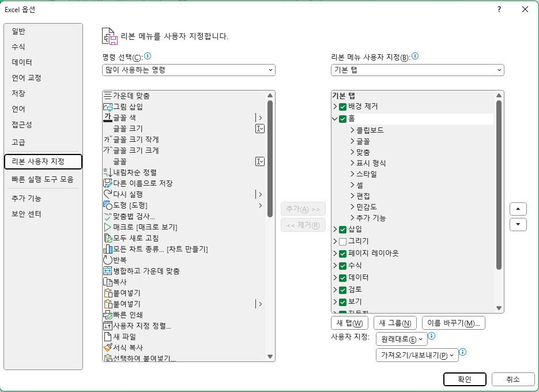Click the 다른 이름으로 저장 icon
539x392 pixels.
(x=108, y=183)
